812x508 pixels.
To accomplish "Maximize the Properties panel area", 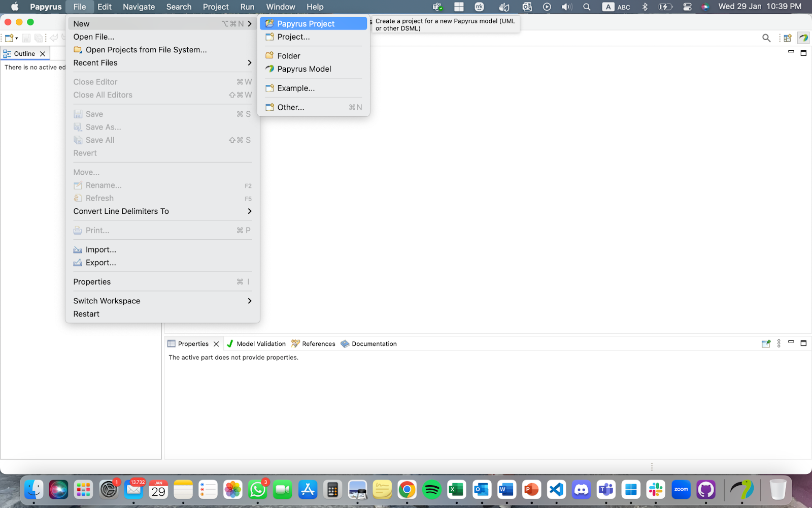I will (803, 343).
